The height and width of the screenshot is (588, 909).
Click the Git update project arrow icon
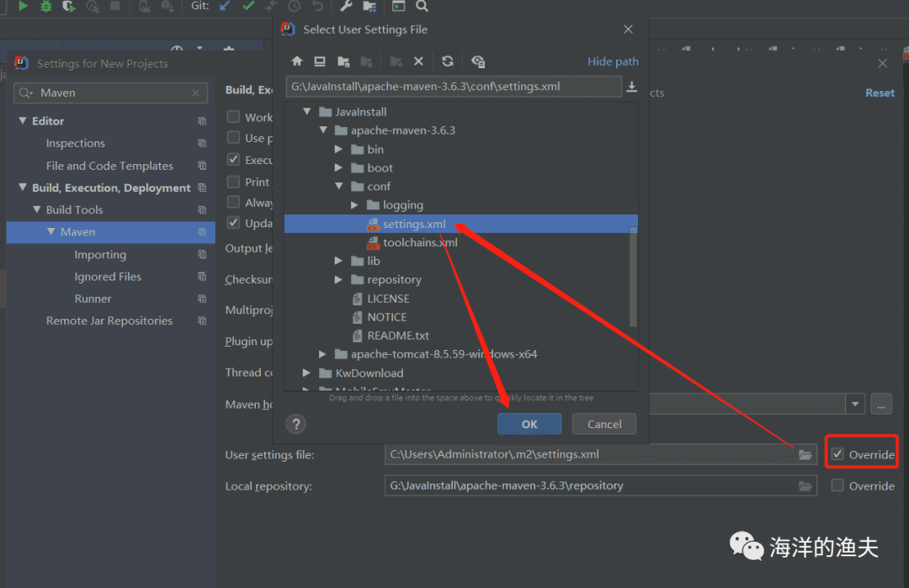click(x=225, y=6)
